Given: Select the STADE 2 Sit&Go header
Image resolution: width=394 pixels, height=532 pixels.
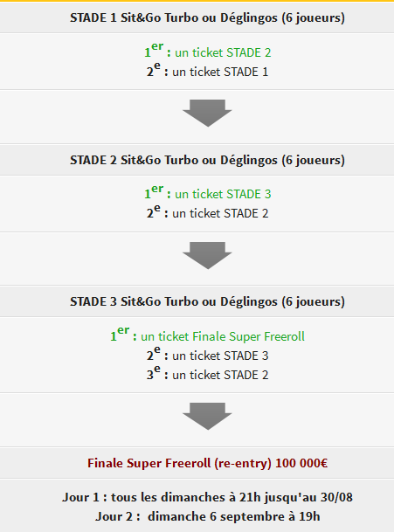Looking at the screenshot, I should click(207, 160).
